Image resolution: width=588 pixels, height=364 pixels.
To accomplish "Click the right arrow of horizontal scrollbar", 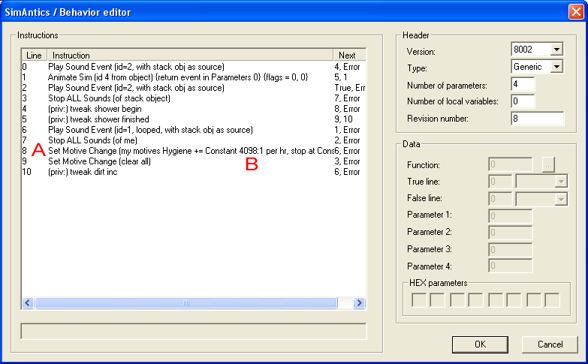I will pyautogui.click(x=359, y=303).
